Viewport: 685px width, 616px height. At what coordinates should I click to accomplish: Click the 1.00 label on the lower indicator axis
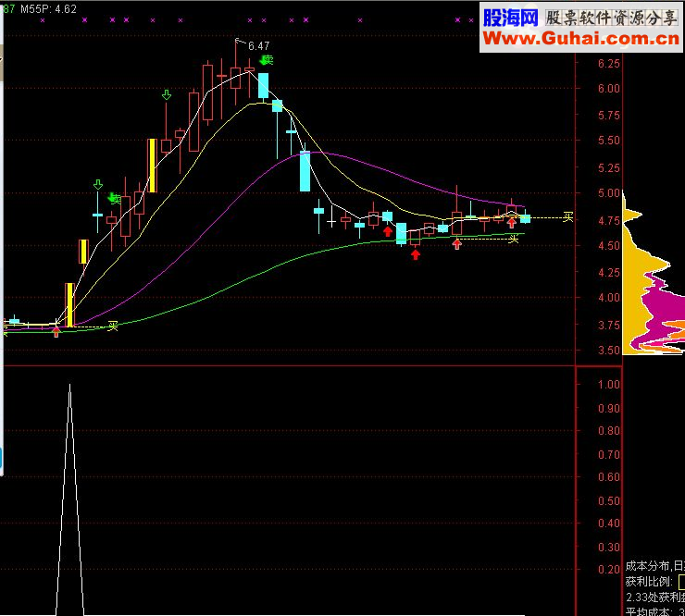click(608, 385)
